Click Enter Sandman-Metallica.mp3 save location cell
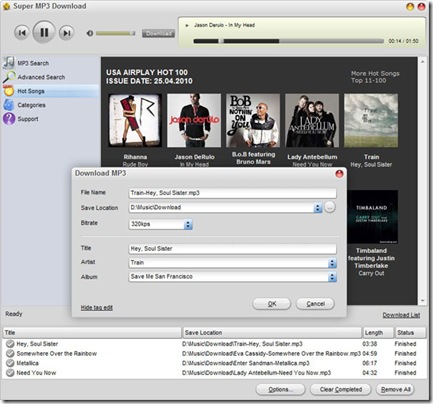The image size is (433, 404). coord(246,363)
